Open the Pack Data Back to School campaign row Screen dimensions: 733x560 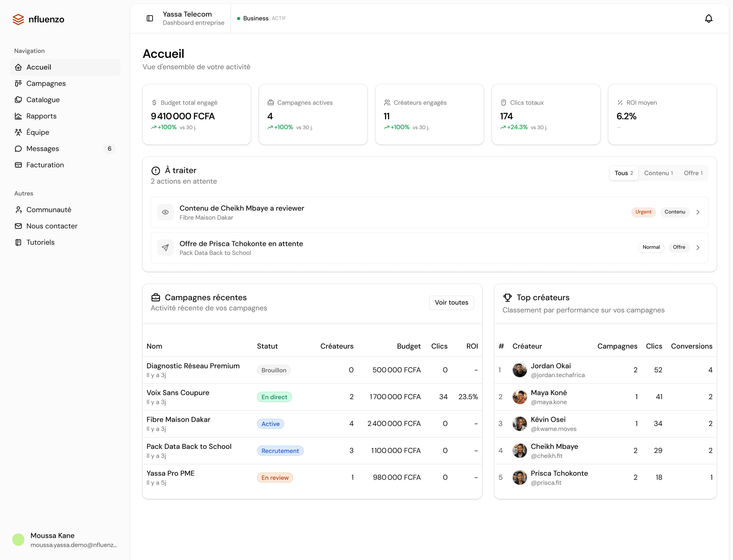click(x=312, y=451)
